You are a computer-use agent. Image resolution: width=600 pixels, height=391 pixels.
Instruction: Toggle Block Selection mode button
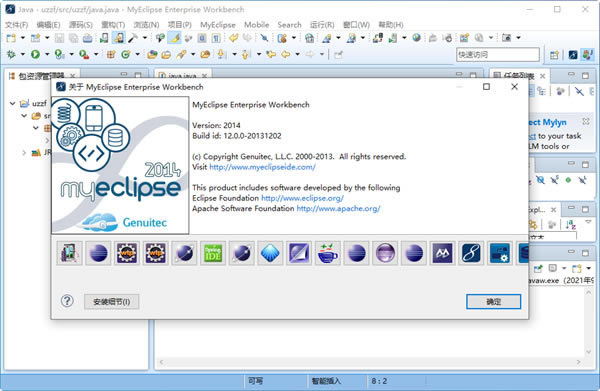(x=202, y=38)
